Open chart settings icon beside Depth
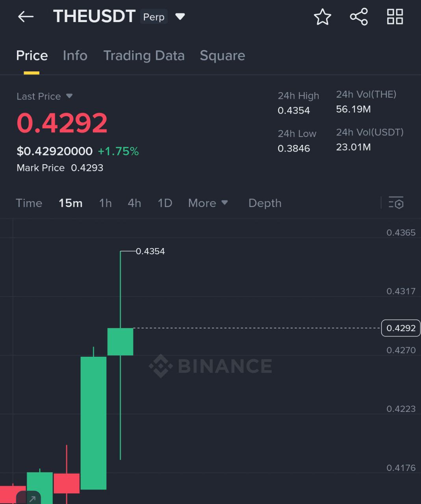 pos(396,203)
